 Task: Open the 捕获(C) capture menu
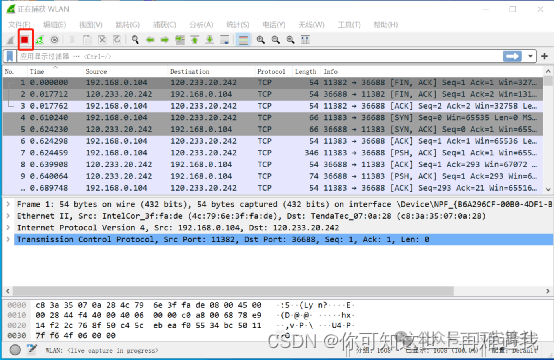click(164, 24)
